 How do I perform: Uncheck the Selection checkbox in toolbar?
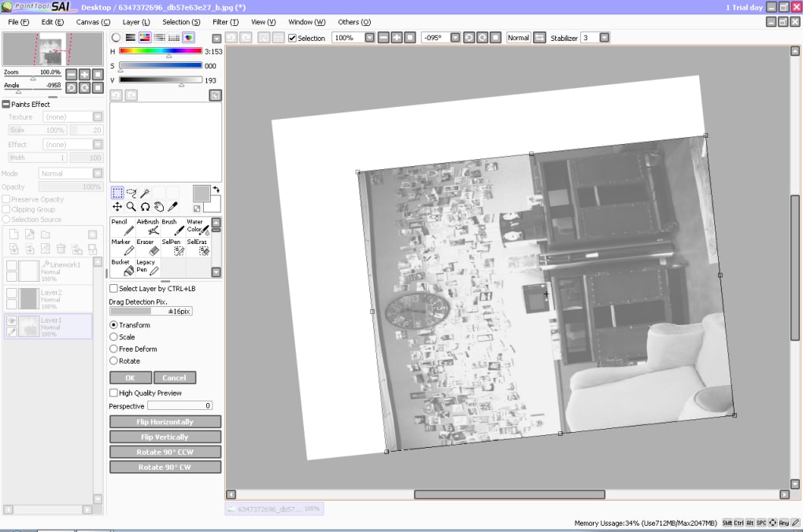[x=293, y=38]
